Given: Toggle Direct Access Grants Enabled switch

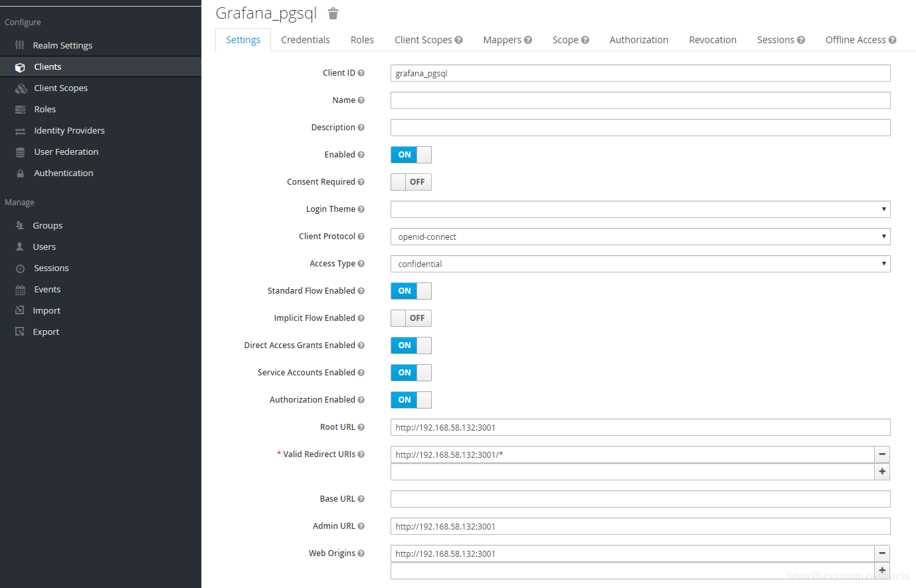Looking at the screenshot, I should click(x=411, y=345).
